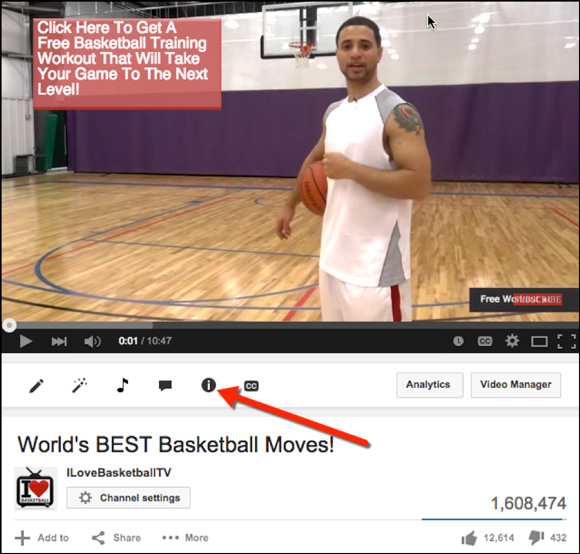Switch to theater mode
Image resolution: width=580 pixels, height=554 pixels.
[x=539, y=341]
